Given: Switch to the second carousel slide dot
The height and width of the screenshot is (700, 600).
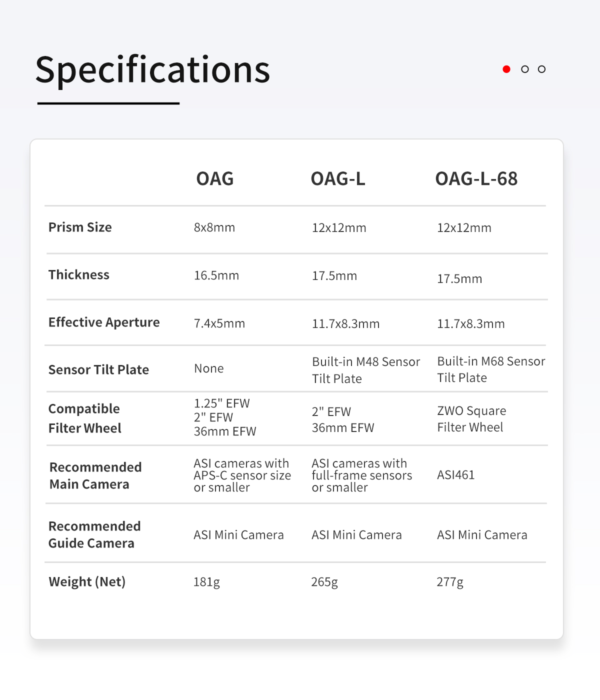Looking at the screenshot, I should tap(524, 69).
